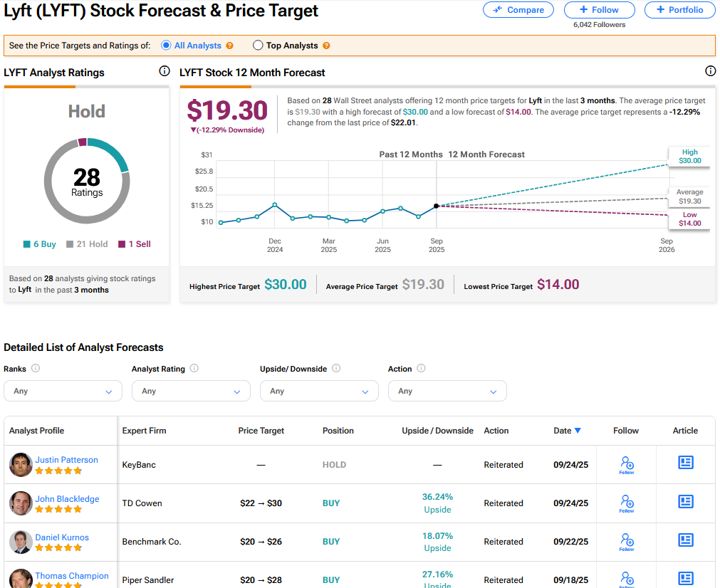Open the Ranks filter dropdown
This screenshot has width=720, height=588.
click(63, 391)
